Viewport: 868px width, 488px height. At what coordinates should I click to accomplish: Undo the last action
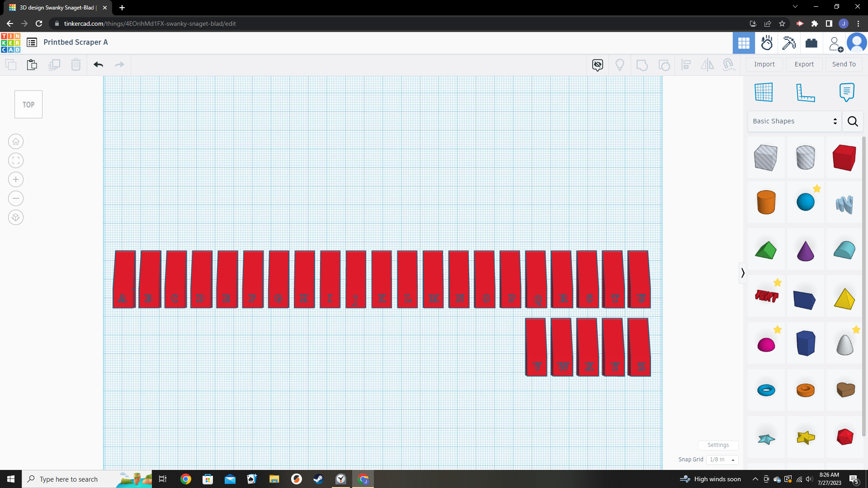(x=98, y=65)
